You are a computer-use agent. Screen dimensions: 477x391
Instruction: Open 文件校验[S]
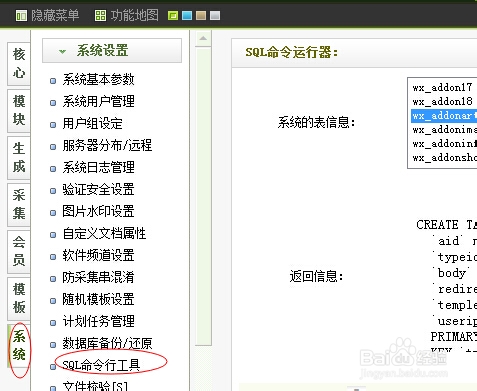(95, 386)
